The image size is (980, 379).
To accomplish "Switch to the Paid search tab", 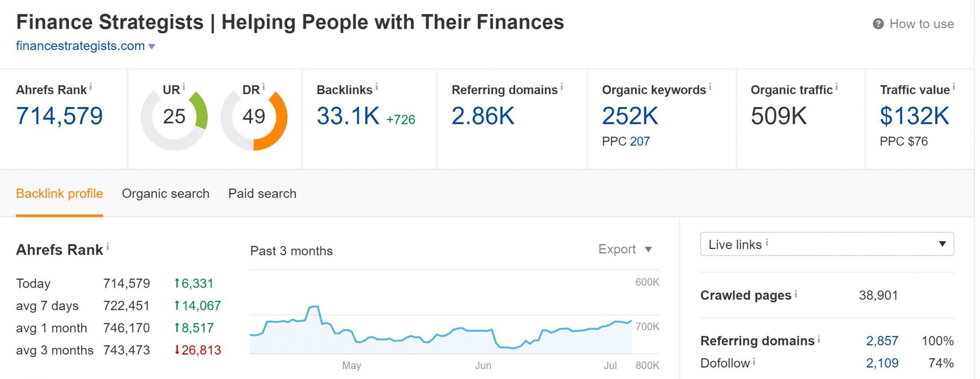I will coord(262,194).
